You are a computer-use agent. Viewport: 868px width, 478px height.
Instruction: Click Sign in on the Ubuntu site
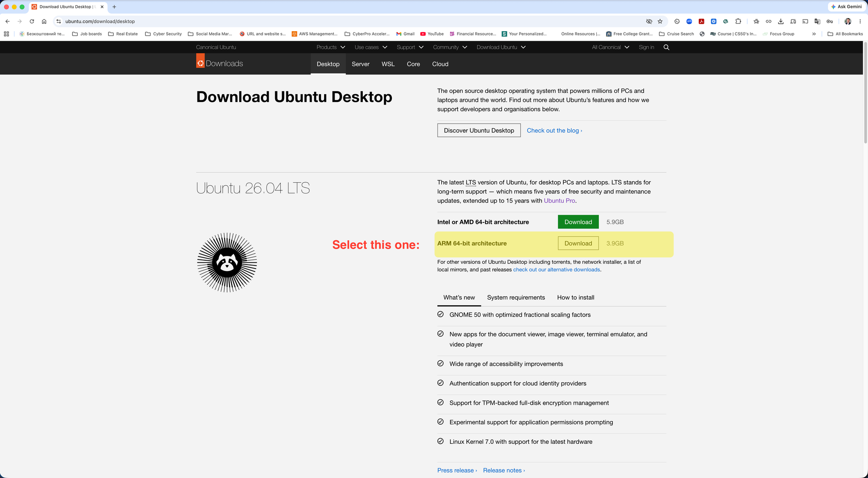[x=646, y=47]
